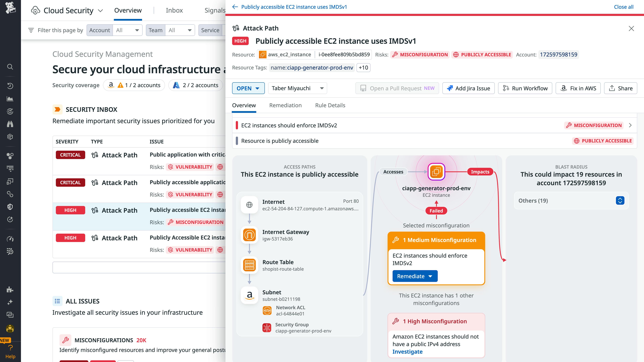Open the Dashboards icon in the sidebar
This screenshot has width=644, height=362.
pos(10,98)
